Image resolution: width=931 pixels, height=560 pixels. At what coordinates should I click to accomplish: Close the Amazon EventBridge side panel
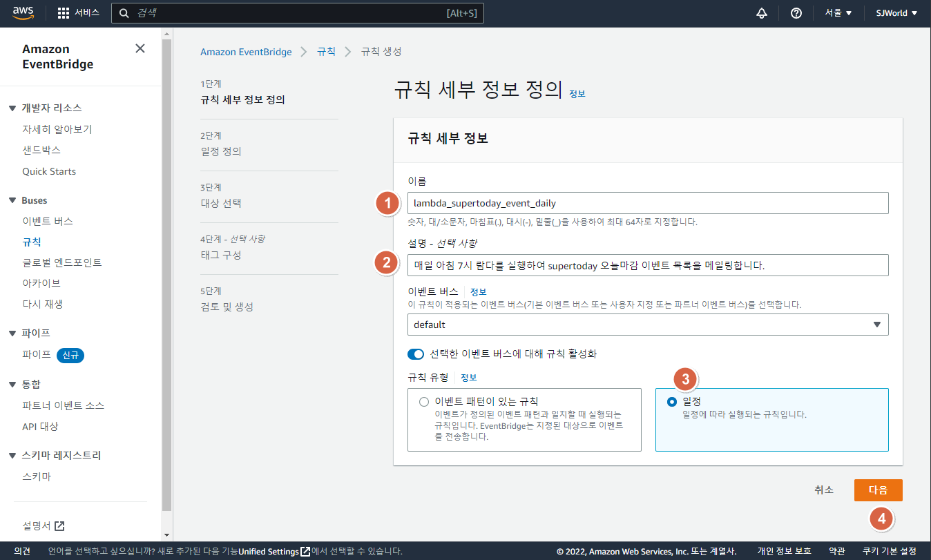point(140,48)
